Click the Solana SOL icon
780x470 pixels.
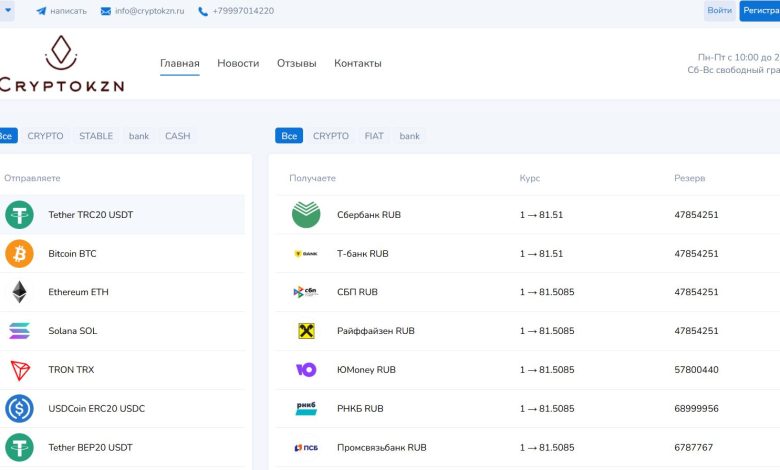click(19, 331)
